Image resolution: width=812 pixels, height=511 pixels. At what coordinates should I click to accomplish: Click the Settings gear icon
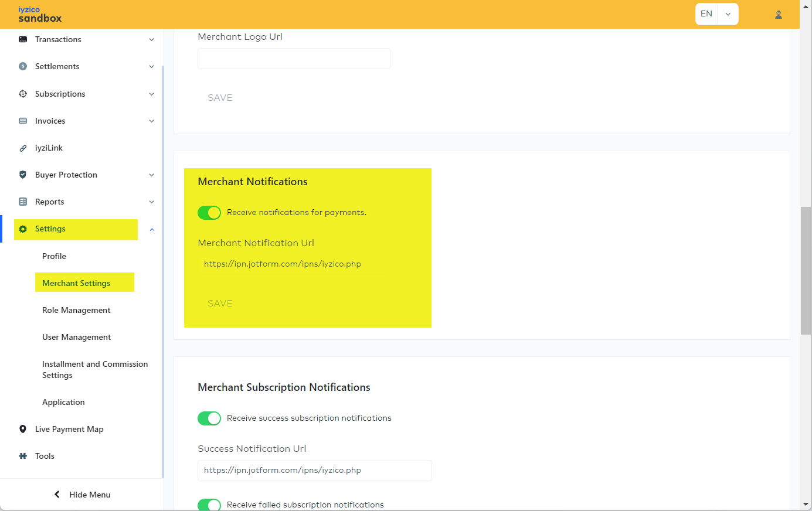tap(23, 229)
